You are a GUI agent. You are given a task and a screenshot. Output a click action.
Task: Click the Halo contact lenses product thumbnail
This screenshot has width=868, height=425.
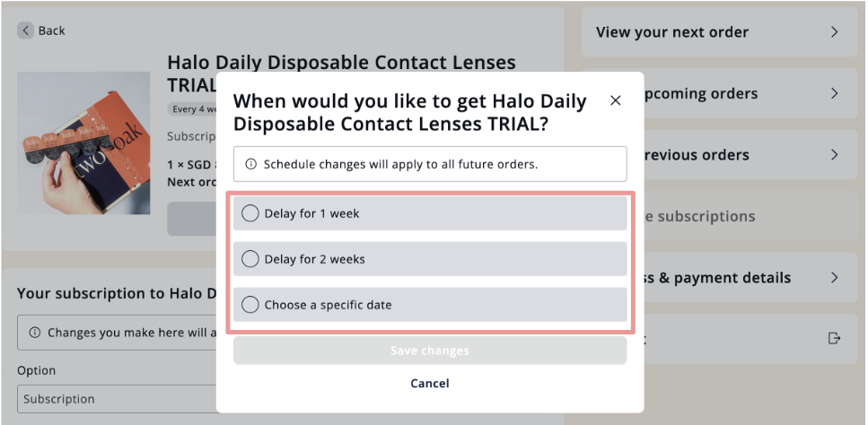83,143
